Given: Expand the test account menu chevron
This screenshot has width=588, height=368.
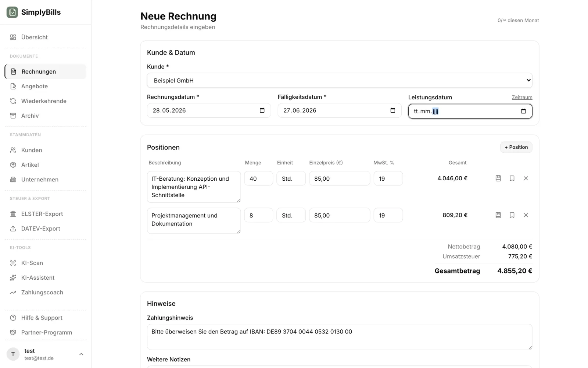Looking at the screenshot, I should point(81,354).
